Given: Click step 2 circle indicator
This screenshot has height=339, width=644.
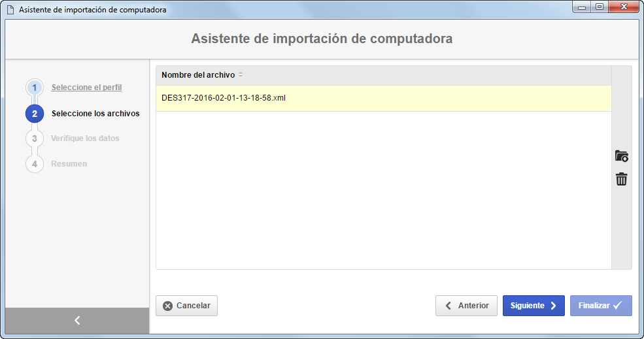Looking at the screenshot, I should 35,114.
